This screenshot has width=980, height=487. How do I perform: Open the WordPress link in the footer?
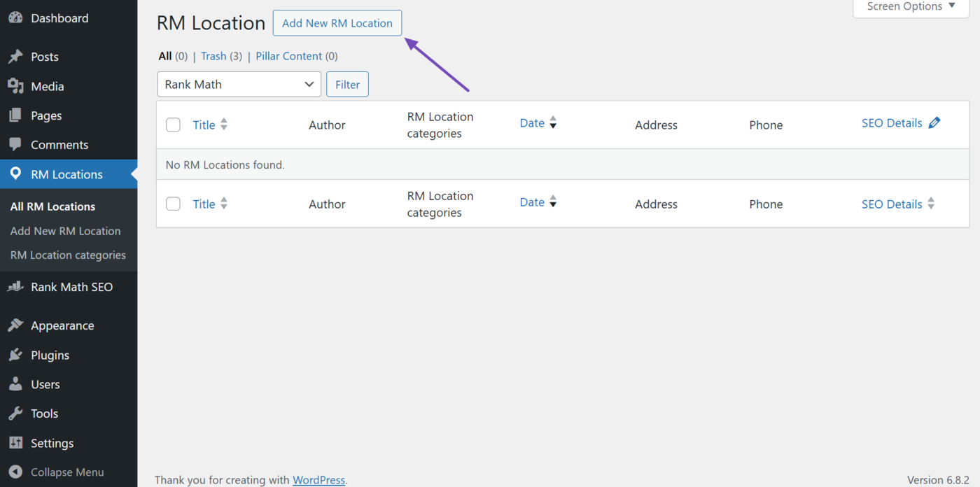pos(318,480)
